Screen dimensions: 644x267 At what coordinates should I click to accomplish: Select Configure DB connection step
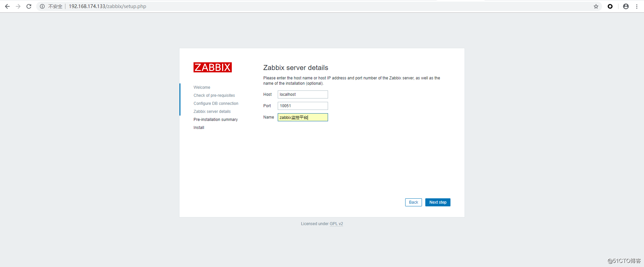(x=216, y=104)
